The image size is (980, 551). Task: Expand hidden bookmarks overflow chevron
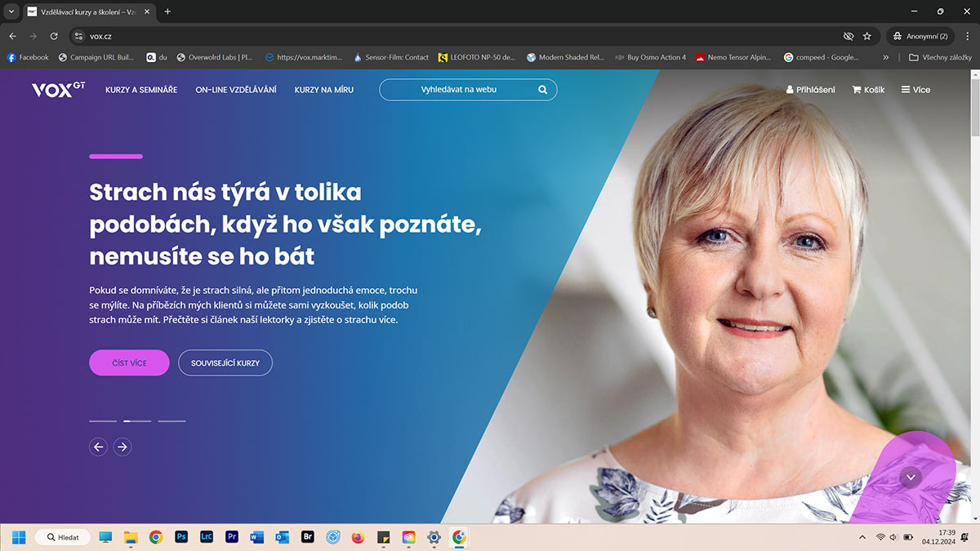pos(886,57)
